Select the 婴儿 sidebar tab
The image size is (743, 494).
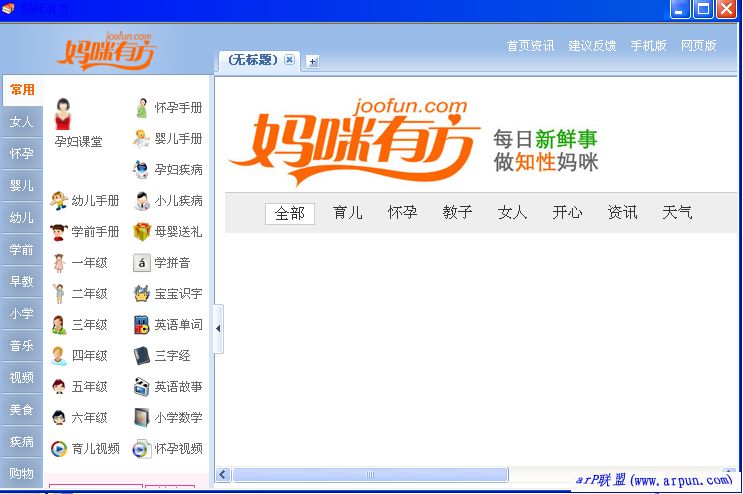click(22, 186)
